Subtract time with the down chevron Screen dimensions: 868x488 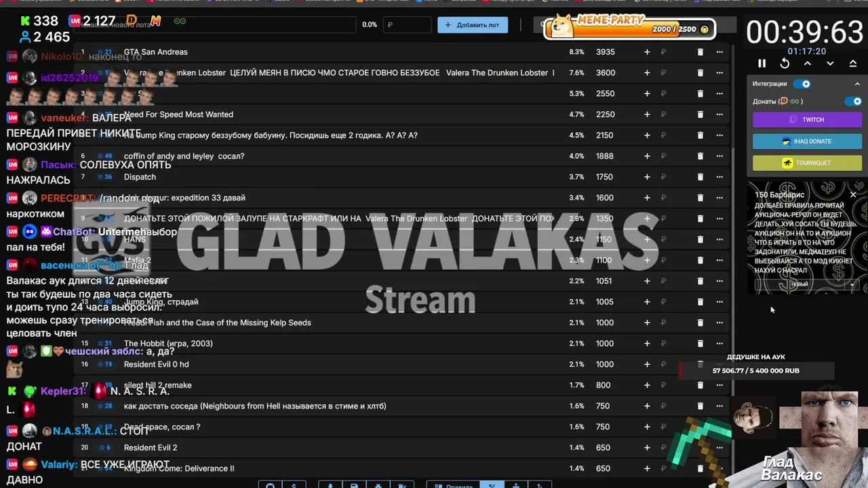tap(830, 63)
